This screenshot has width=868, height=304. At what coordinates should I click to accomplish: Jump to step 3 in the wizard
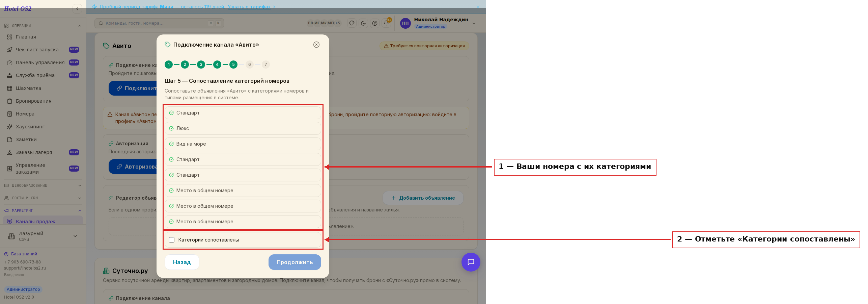point(201,65)
